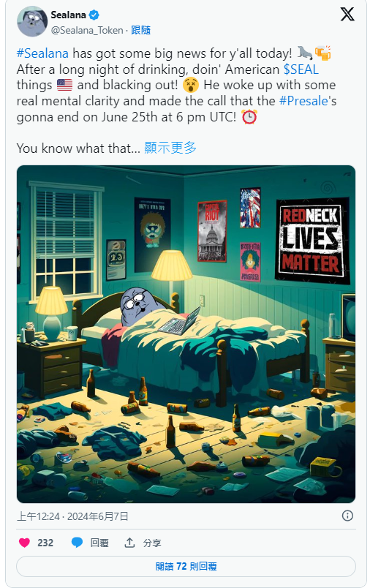Open the #Presale hashtag

pos(303,101)
